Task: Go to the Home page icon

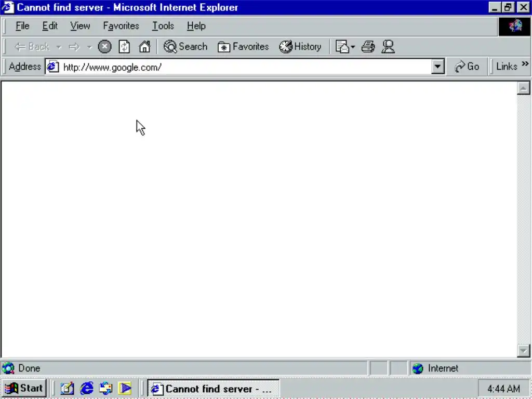Action: [x=144, y=46]
